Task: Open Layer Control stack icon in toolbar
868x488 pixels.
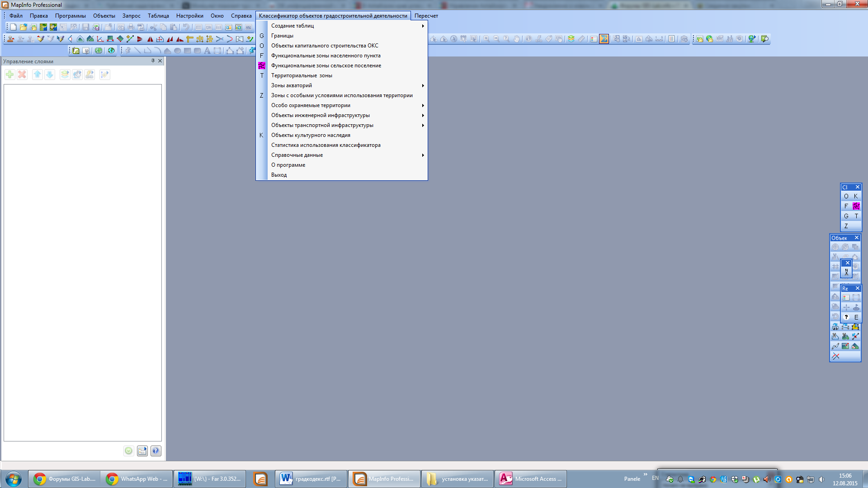Action: (x=571, y=39)
